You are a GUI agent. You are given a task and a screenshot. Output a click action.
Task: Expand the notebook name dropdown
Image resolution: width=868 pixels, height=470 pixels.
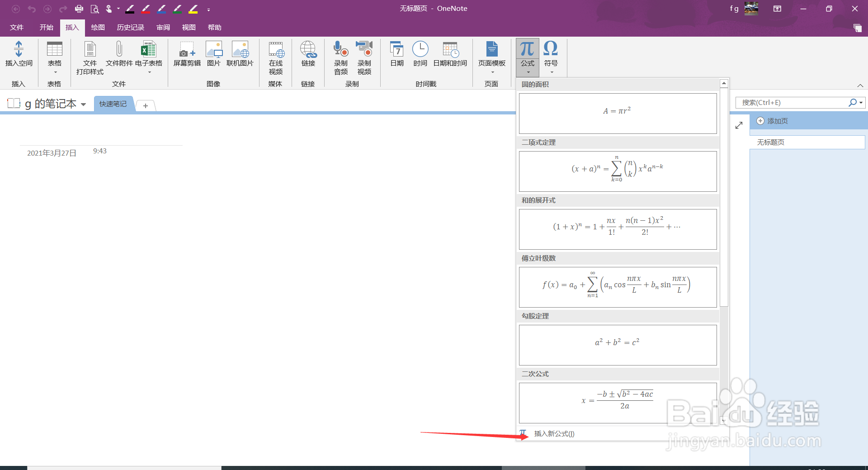coord(84,104)
